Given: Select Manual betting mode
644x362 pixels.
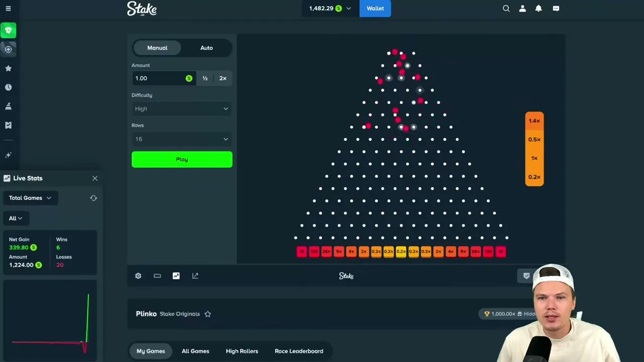Looking at the screenshot, I should click(x=157, y=48).
